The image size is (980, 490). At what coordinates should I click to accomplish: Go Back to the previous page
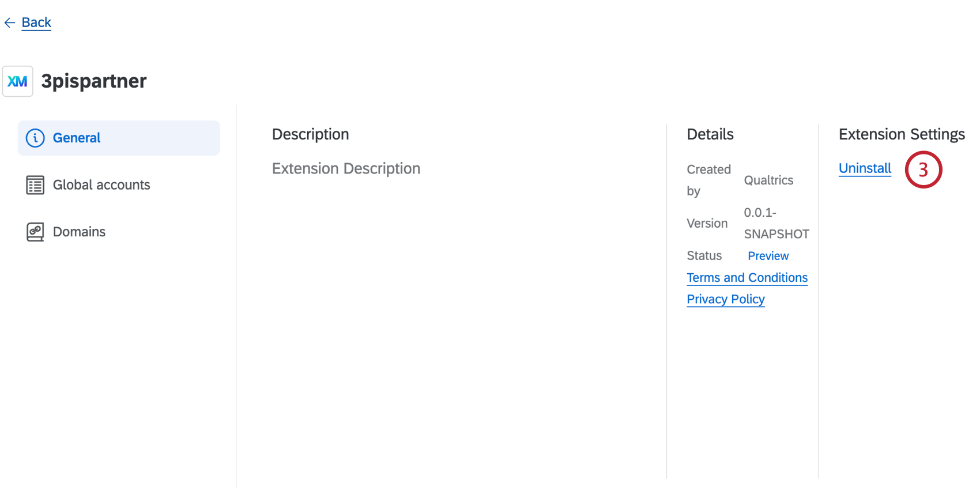(36, 22)
